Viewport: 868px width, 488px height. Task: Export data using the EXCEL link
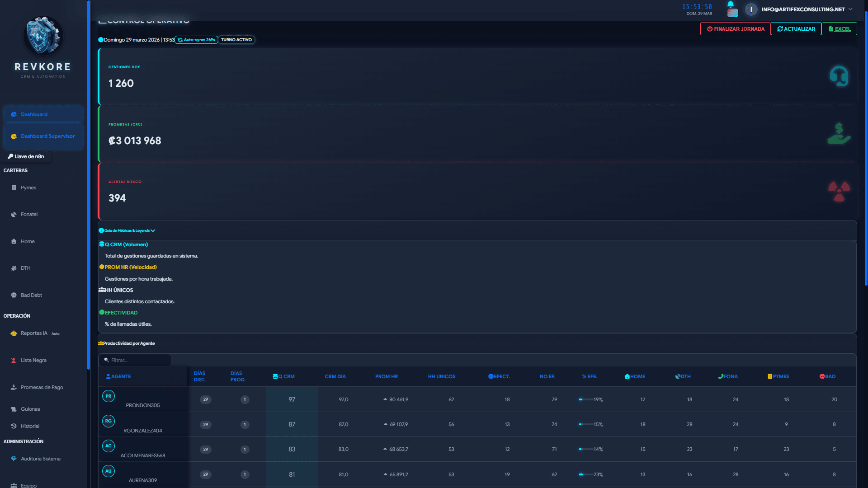click(x=839, y=28)
